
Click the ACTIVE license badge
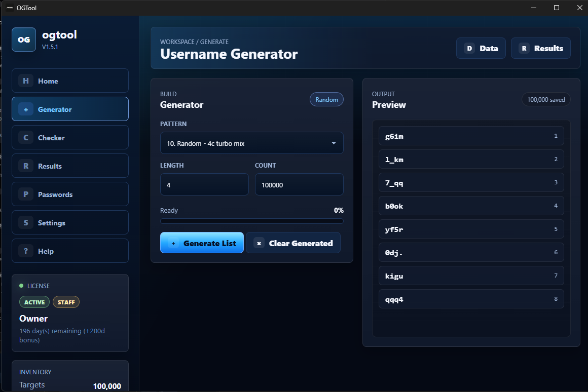point(34,302)
